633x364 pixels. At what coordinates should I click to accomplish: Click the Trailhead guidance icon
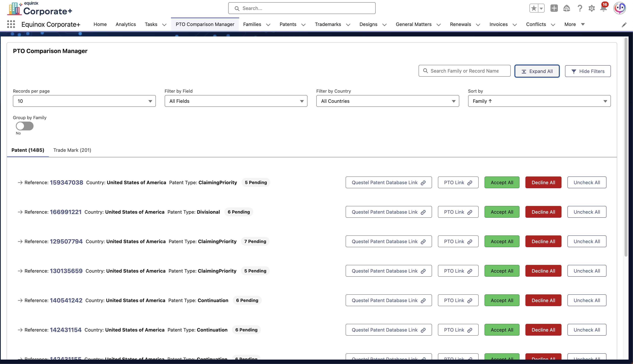(566, 8)
